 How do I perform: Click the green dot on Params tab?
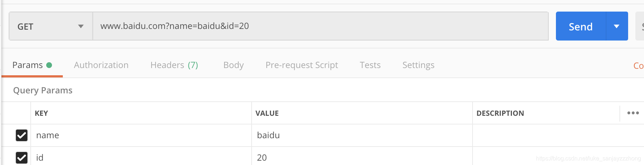pos(49,65)
